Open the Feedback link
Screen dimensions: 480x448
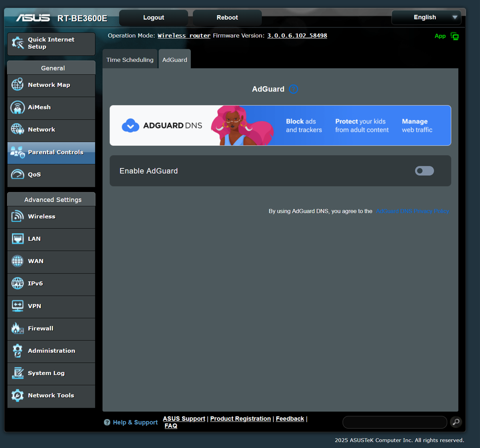pyautogui.click(x=290, y=418)
